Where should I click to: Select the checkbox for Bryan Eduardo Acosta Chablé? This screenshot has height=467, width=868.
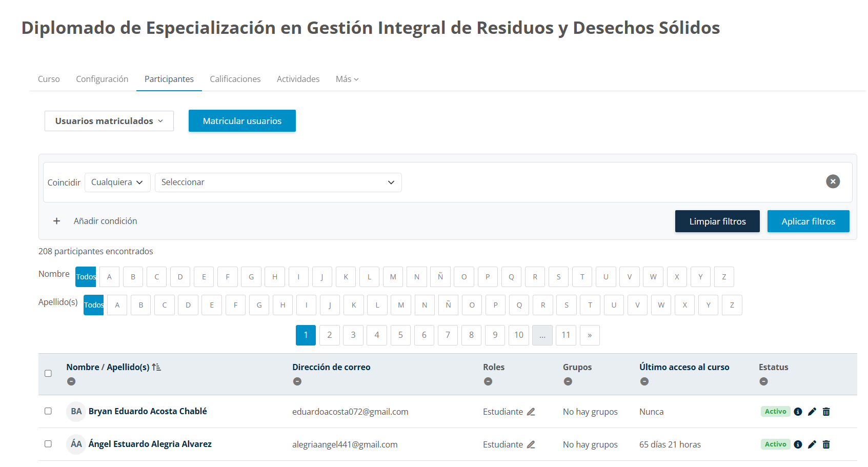point(48,411)
